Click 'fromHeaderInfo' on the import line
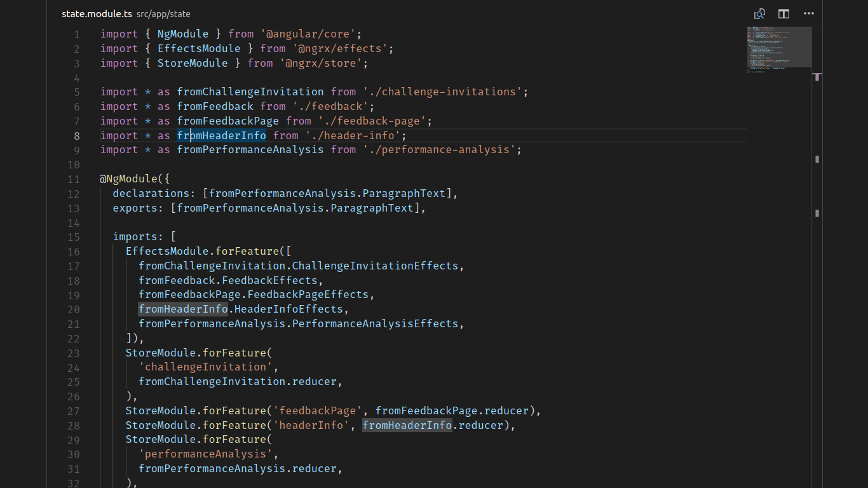Screen dimensions: 868x488 (x=221, y=135)
